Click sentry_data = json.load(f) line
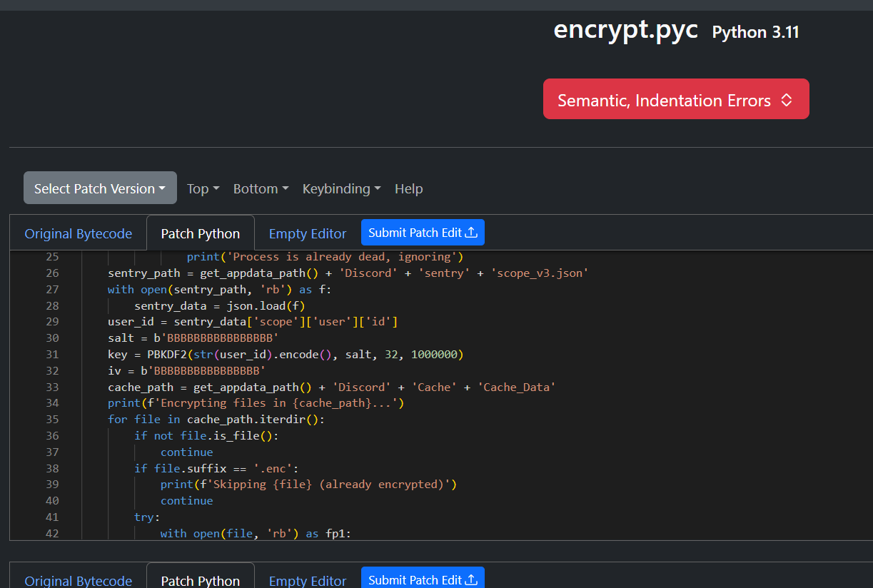Screen dimensions: 873x588 (x=220, y=305)
